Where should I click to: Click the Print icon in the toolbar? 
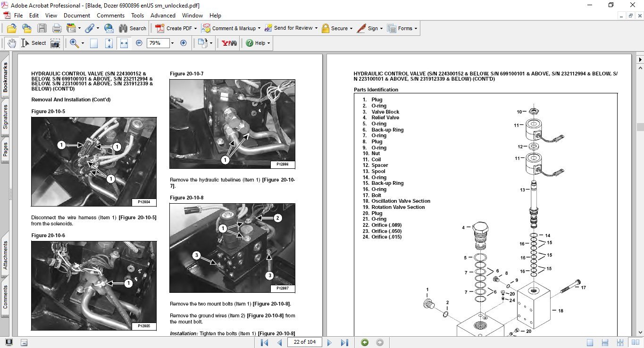[57, 28]
